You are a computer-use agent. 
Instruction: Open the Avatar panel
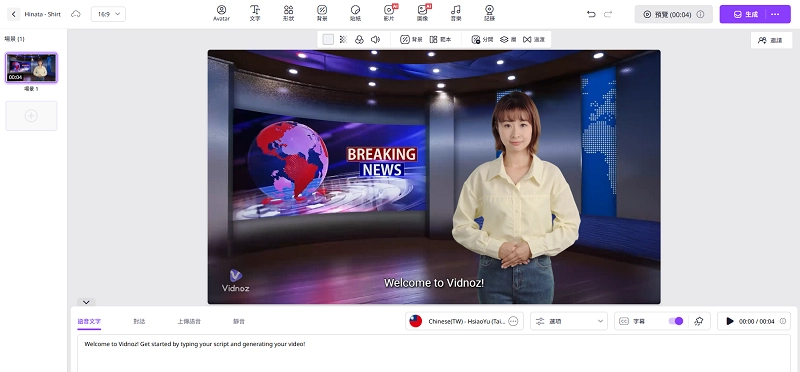point(221,13)
